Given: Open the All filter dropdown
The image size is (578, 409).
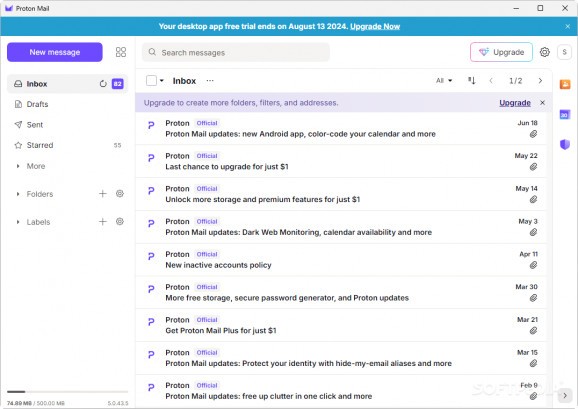Looking at the screenshot, I should (444, 80).
